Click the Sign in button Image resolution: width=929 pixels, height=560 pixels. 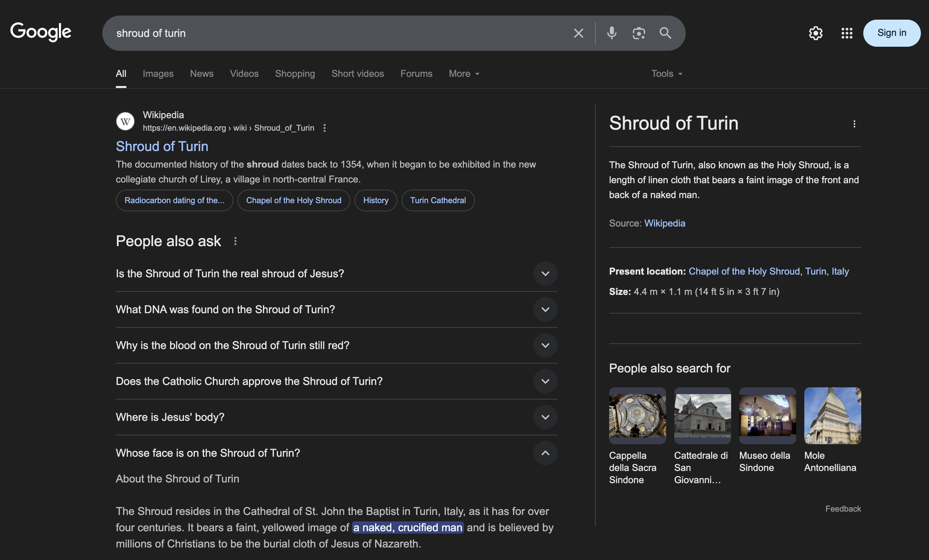click(x=891, y=33)
